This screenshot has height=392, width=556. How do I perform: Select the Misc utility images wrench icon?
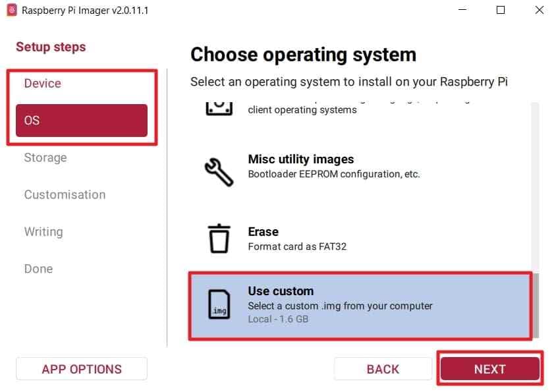pos(219,172)
